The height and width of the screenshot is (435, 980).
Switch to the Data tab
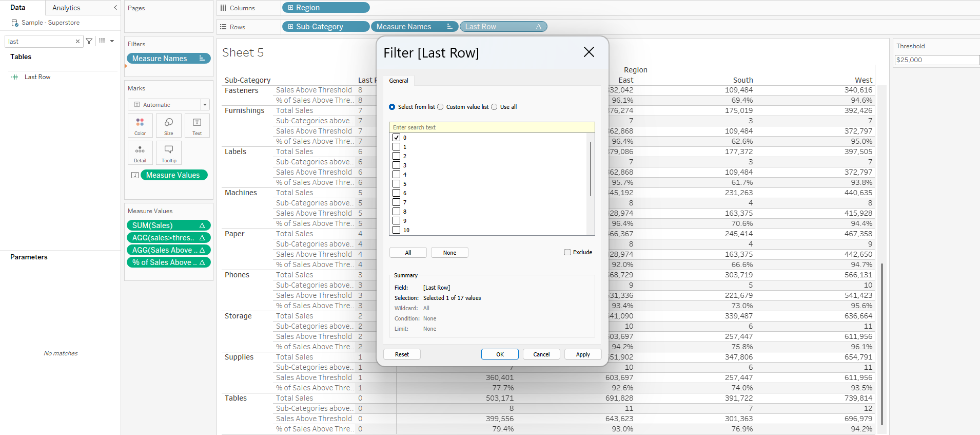tap(18, 8)
